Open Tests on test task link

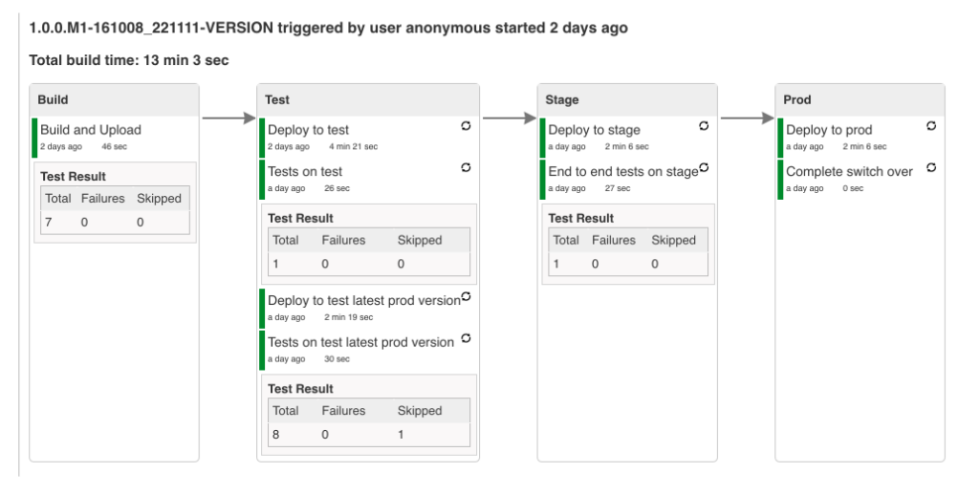(x=305, y=171)
